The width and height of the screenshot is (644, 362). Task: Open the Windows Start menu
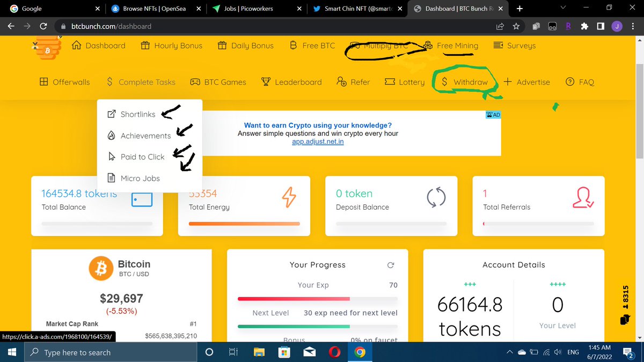12,352
